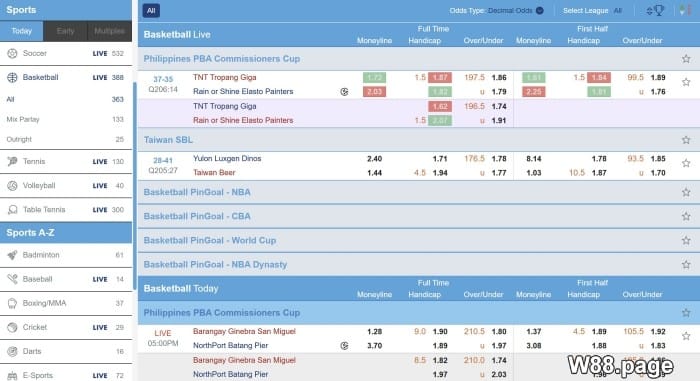Pick Taiwan Beer moneyline 1.44
The height and width of the screenshot is (381, 700).
click(375, 173)
